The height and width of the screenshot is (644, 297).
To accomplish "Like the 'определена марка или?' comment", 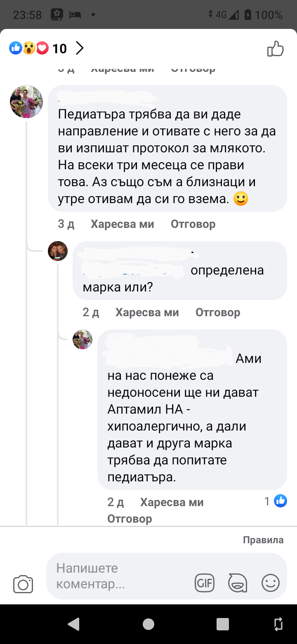I will click(x=147, y=313).
